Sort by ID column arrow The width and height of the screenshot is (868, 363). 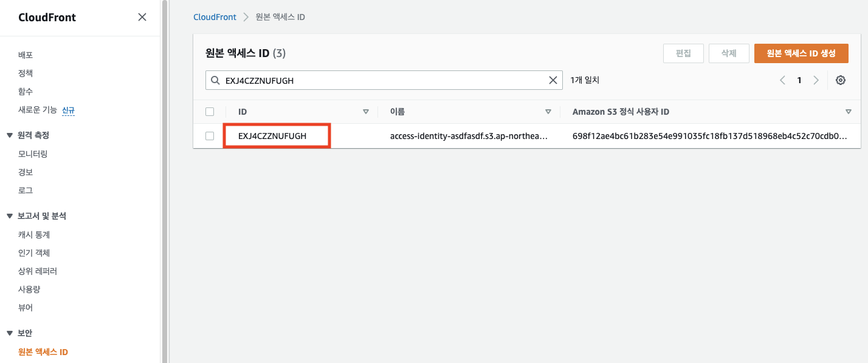coord(366,112)
